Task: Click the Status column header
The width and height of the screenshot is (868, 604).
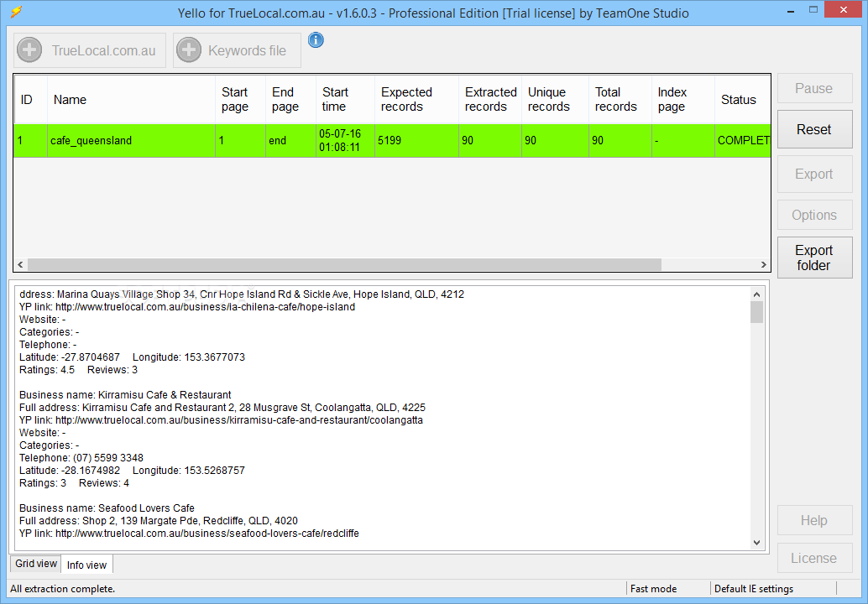Action: [742, 100]
